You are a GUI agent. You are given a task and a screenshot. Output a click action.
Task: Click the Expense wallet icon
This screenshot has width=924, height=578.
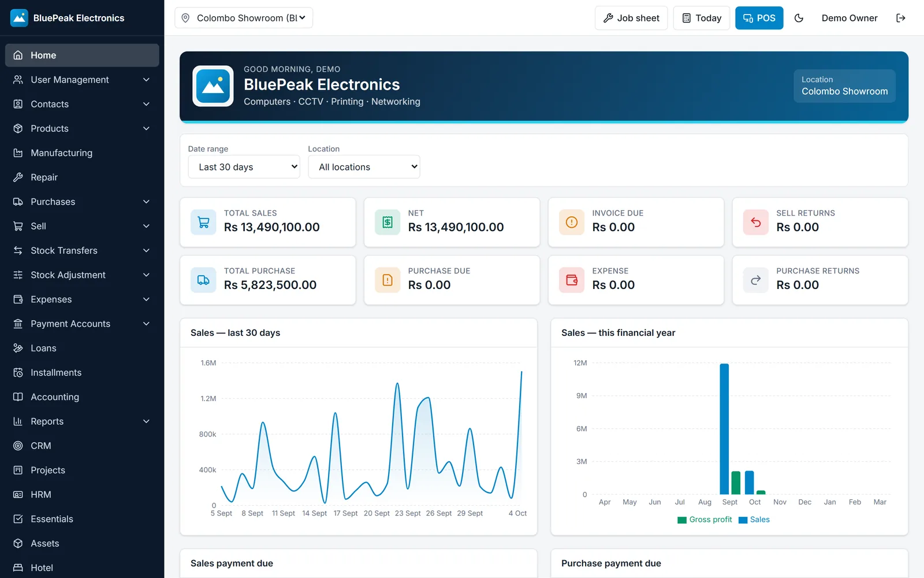pos(572,280)
